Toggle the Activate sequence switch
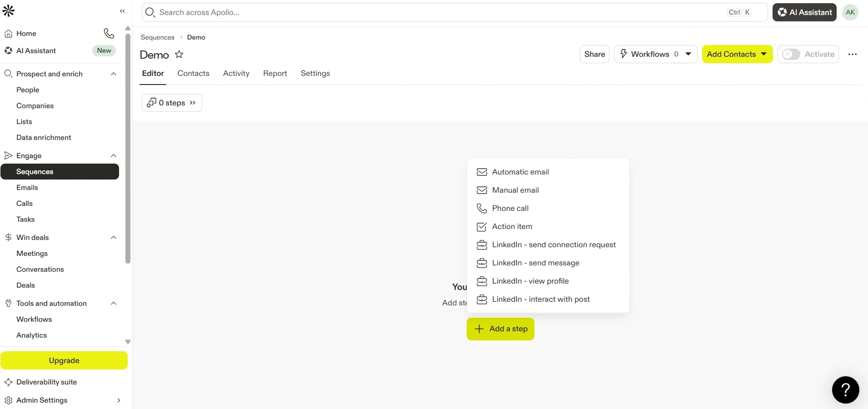 (791, 55)
